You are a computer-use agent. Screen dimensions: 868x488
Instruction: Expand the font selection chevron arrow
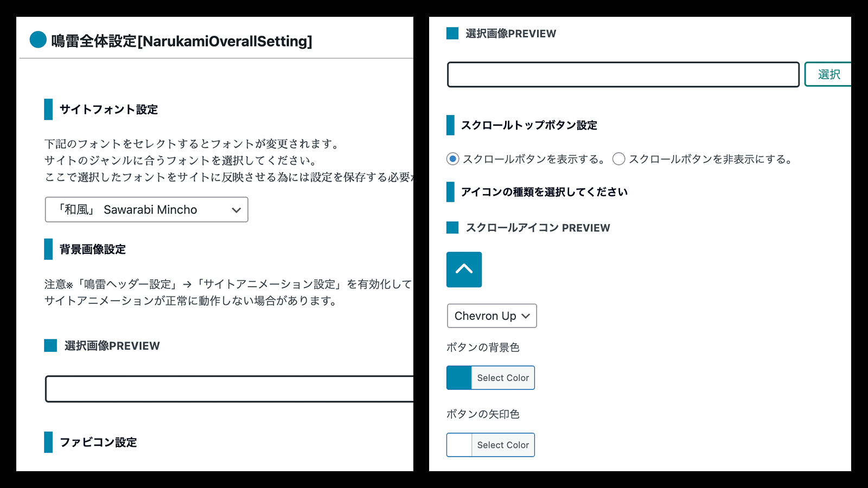(235, 210)
